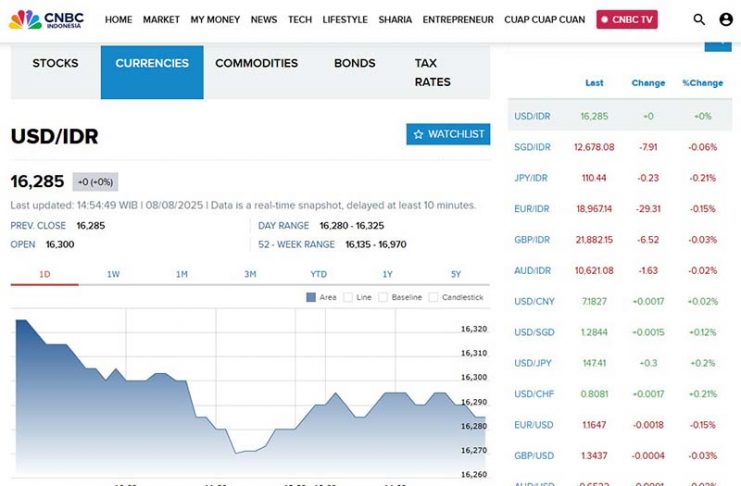Open the Bonds tab
The image size is (741, 486).
[x=354, y=63]
